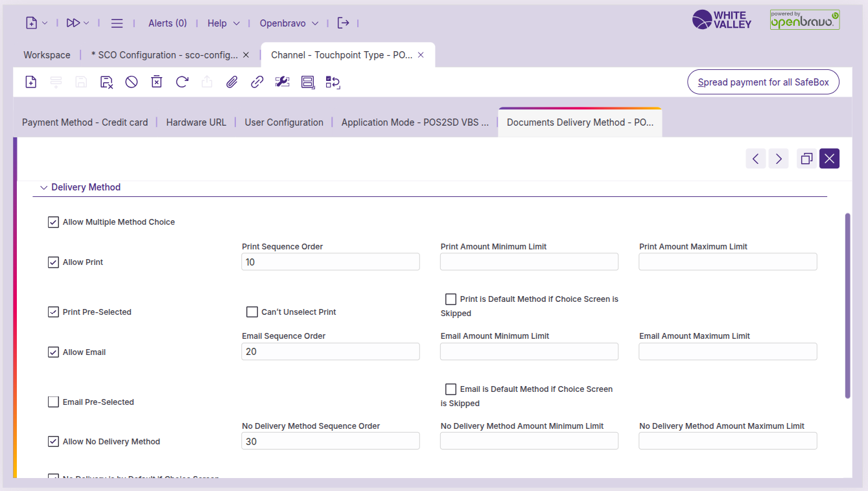Click Spread payment for all SafeBox button
The height and width of the screenshot is (491, 868).
coord(763,82)
